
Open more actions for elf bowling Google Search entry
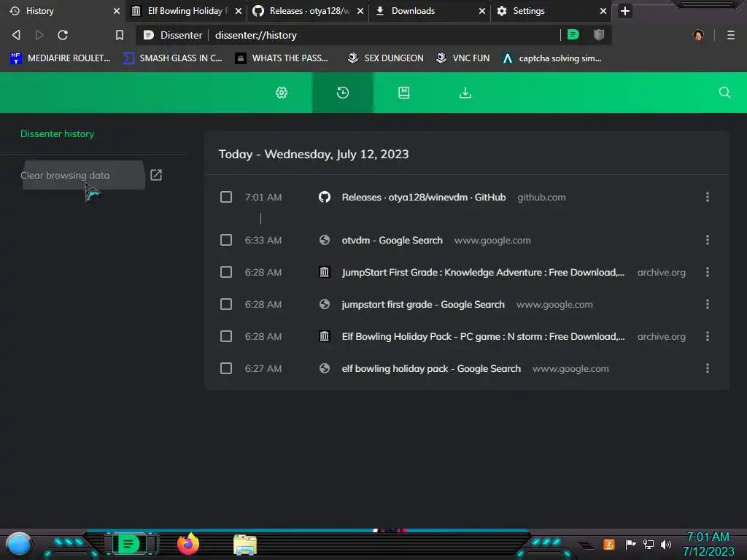click(x=708, y=368)
